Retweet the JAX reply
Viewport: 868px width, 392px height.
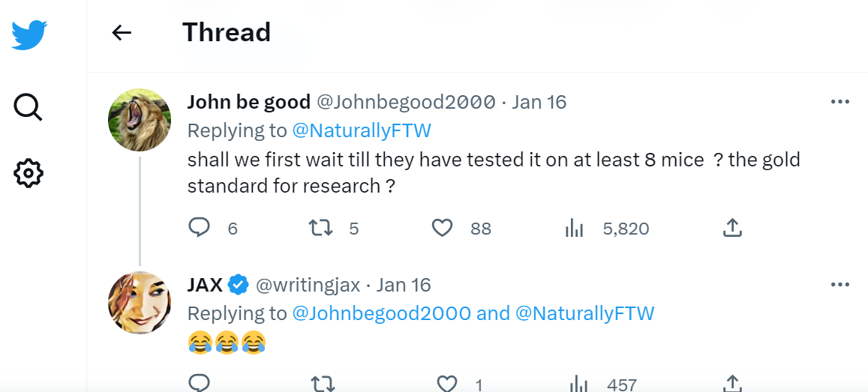click(323, 384)
